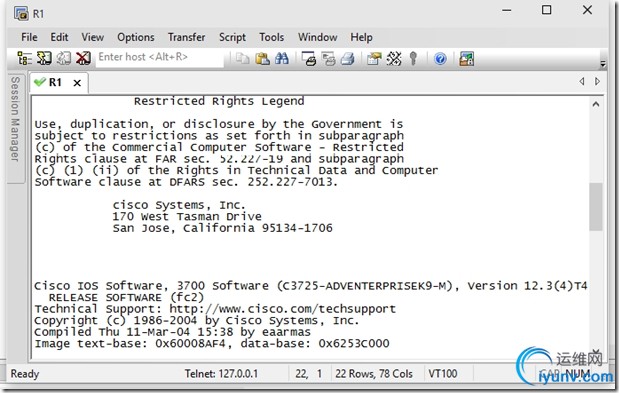
Task: Open Global Options tools icon
Action: click(394, 59)
